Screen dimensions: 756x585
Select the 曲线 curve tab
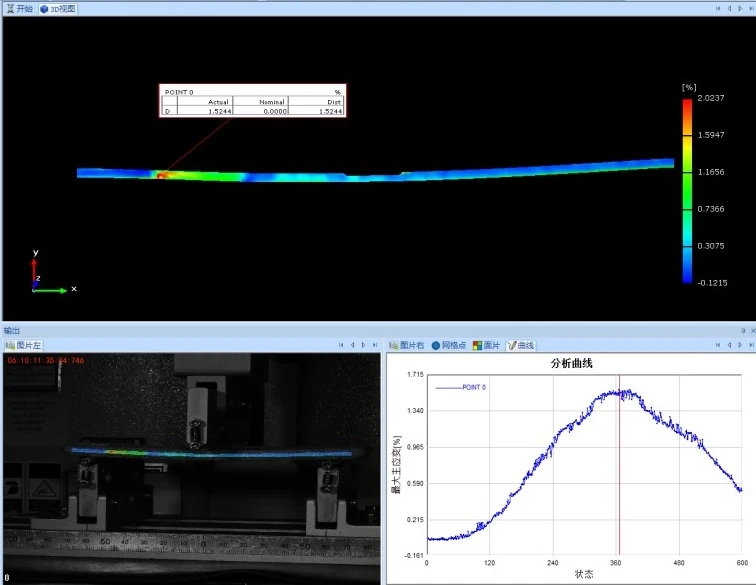(x=521, y=345)
